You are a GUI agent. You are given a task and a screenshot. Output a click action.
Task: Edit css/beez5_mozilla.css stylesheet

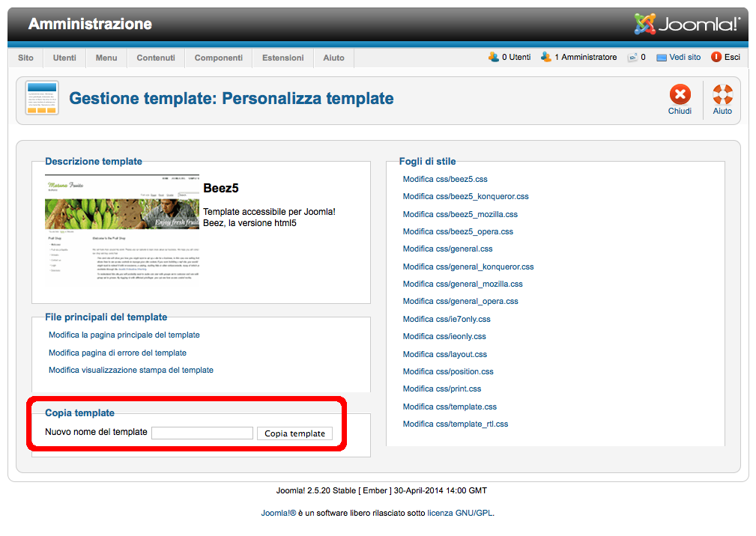point(460,214)
